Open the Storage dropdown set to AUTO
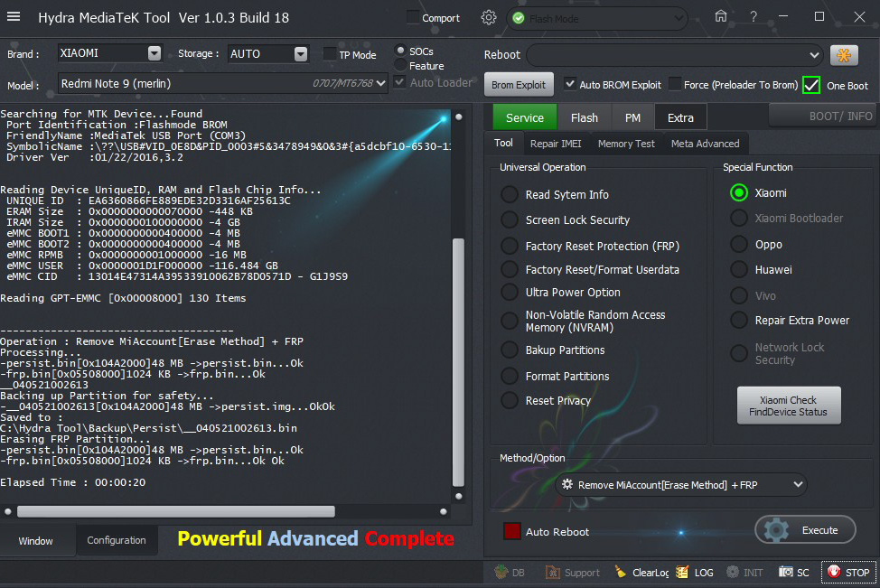The width and height of the screenshot is (880, 588). [301, 54]
